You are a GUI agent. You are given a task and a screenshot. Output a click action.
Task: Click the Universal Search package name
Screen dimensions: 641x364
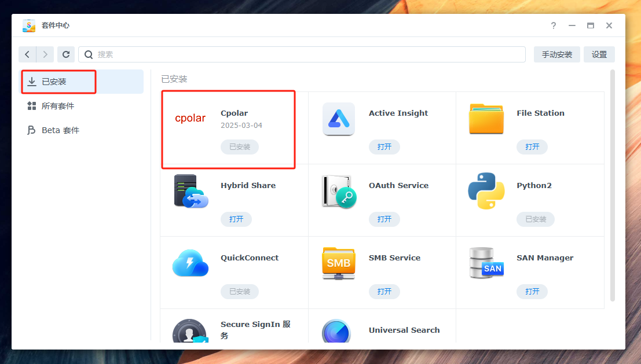404,330
